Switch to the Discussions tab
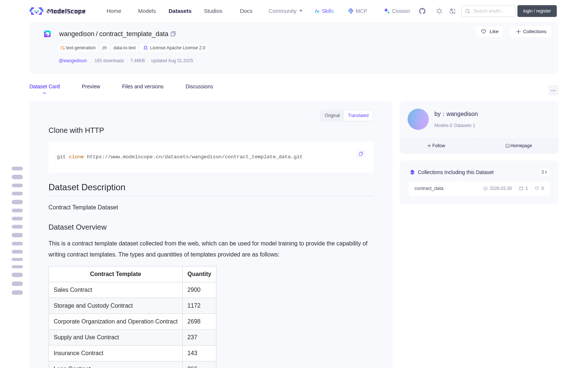 tap(199, 86)
